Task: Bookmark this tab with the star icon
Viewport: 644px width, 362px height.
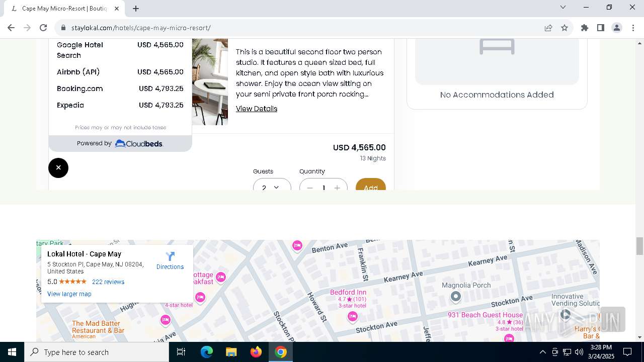Action: pyautogui.click(x=565, y=28)
